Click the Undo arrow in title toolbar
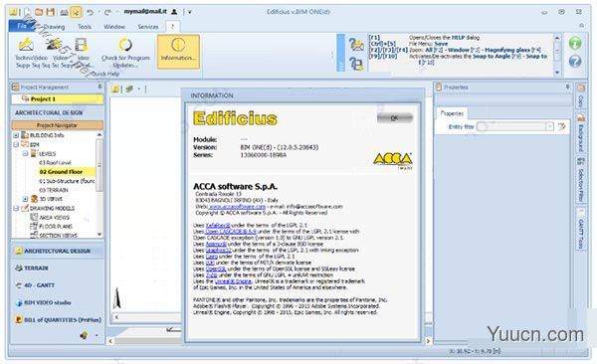Screen dimensions: 597x364 pyautogui.click(x=90, y=12)
